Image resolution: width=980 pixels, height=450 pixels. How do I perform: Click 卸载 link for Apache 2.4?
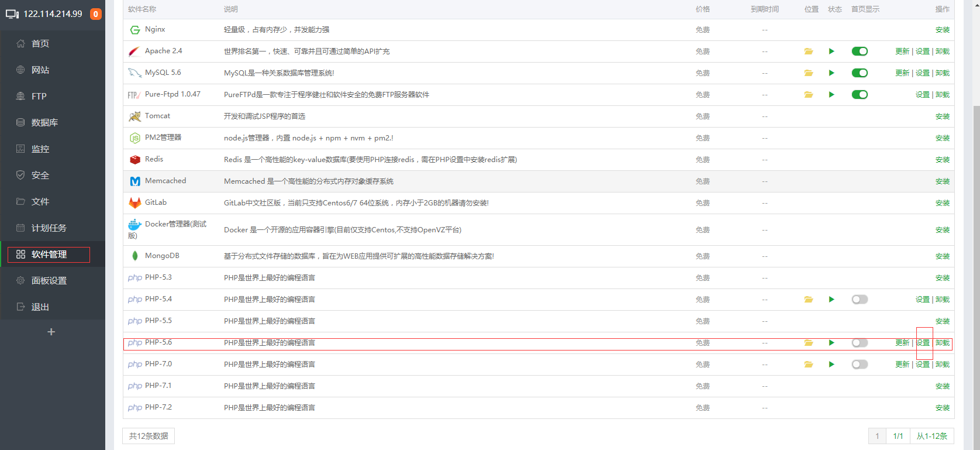[x=942, y=51]
